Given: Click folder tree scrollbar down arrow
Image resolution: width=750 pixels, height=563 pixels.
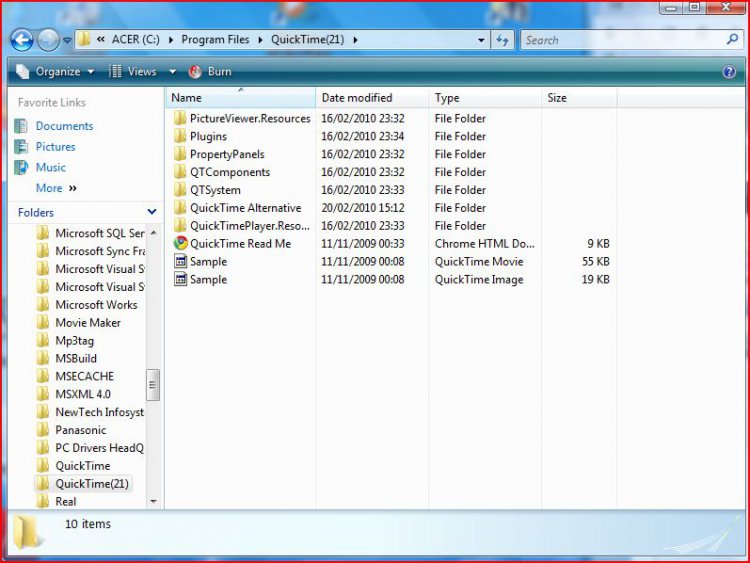Looking at the screenshot, I should [x=153, y=501].
